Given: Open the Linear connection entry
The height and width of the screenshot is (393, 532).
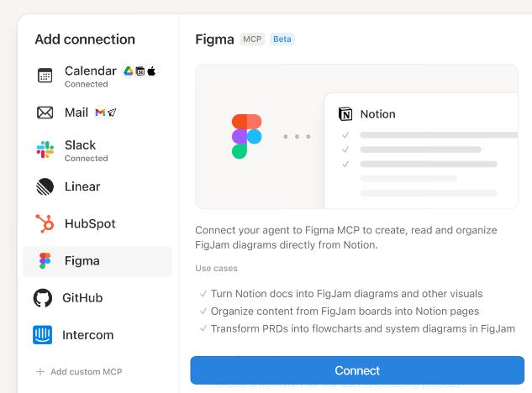Looking at the screenshot, I should click(x=82, y=186).
